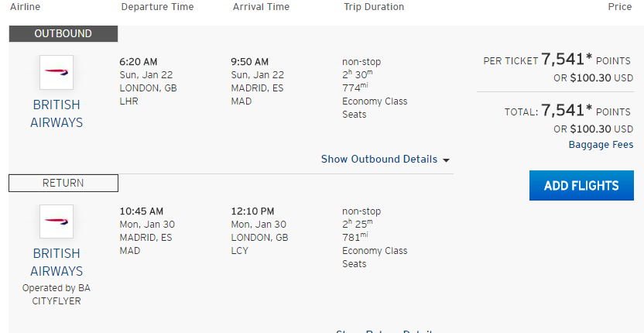Viewport: 644px width, 333px height.
Task: Sort by Trip Duration column header
Action: (x=374, y=7)
